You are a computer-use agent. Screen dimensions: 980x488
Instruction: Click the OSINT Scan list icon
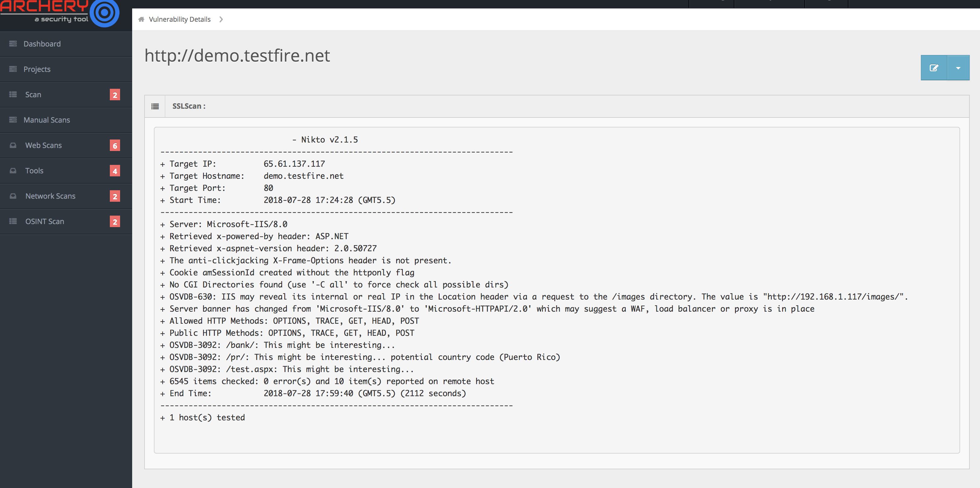click(13, 221)
